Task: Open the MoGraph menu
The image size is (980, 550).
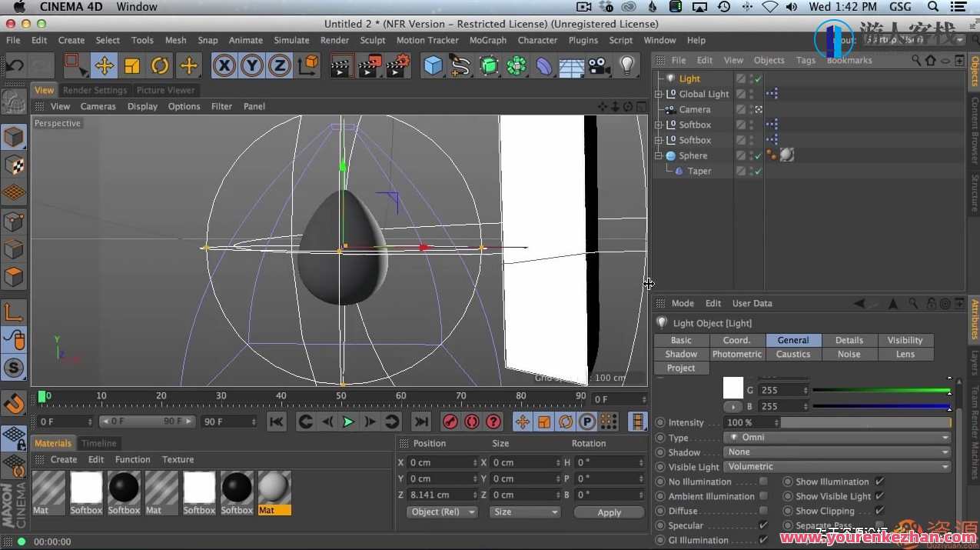Action: click(x=487, y=40)
